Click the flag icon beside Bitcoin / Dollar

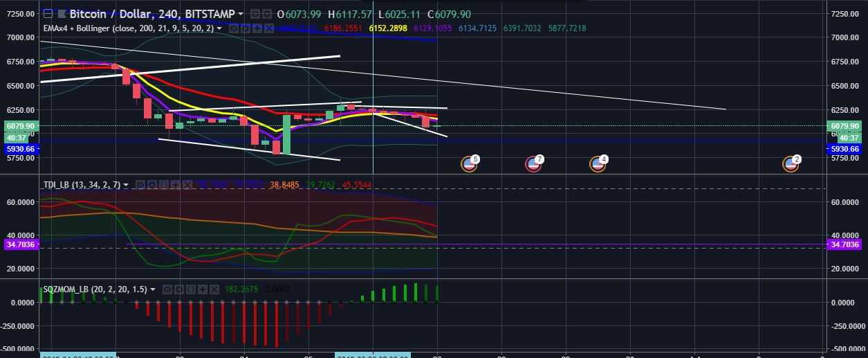coord(62,14)
